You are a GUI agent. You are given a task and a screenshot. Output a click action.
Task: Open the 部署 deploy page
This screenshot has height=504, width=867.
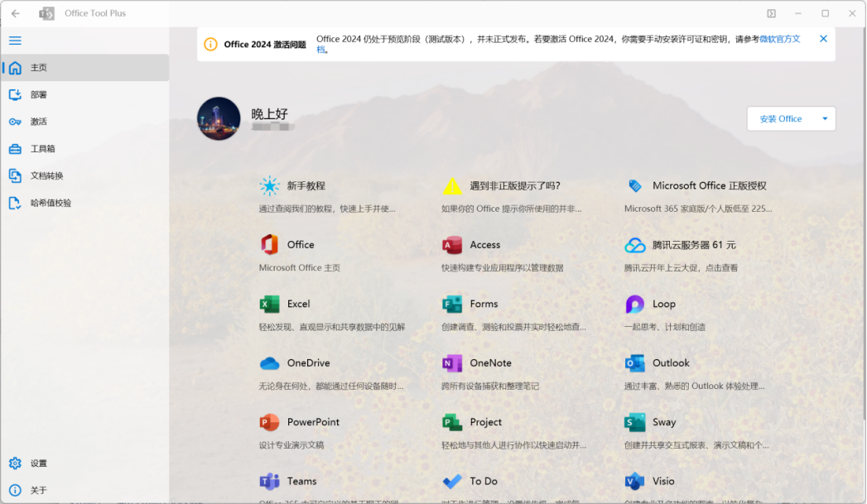point(85,94)
